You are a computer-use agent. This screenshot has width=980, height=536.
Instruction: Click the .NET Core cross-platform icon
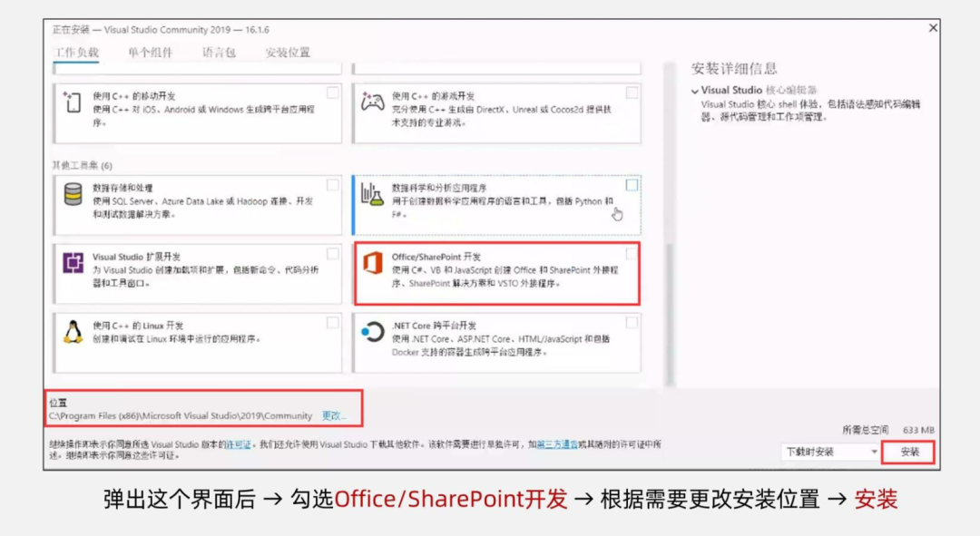[x=373, y=332]
